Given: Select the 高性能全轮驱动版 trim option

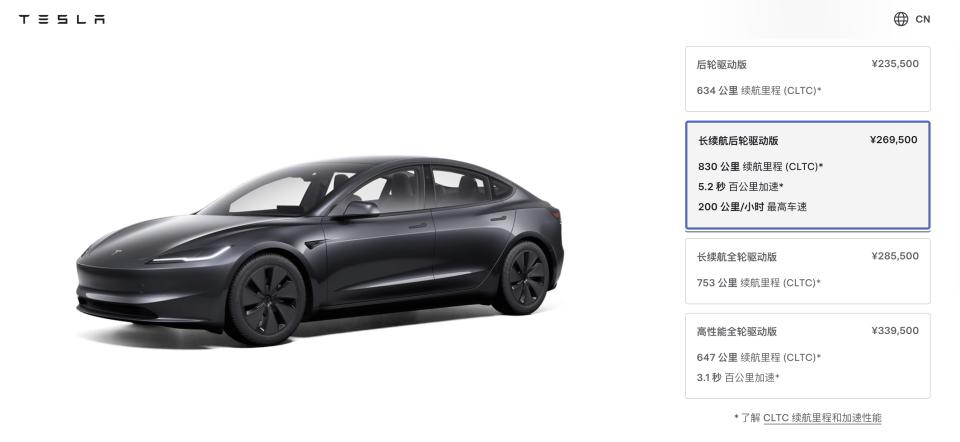Looking at the screenshot, I should 808,356.
